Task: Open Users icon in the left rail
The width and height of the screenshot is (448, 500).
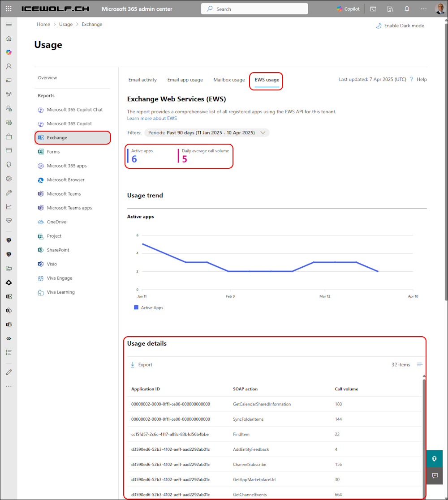Action: [x=9, y=66]
